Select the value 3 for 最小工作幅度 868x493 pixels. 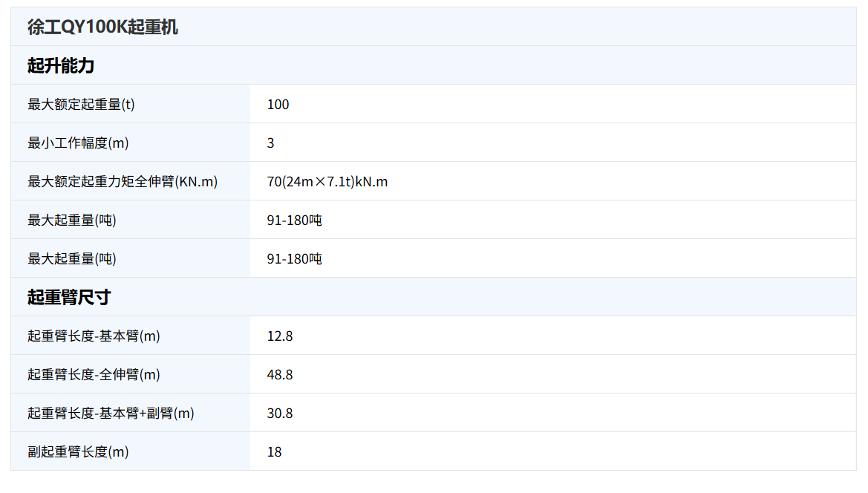click(x=271, y=143)
